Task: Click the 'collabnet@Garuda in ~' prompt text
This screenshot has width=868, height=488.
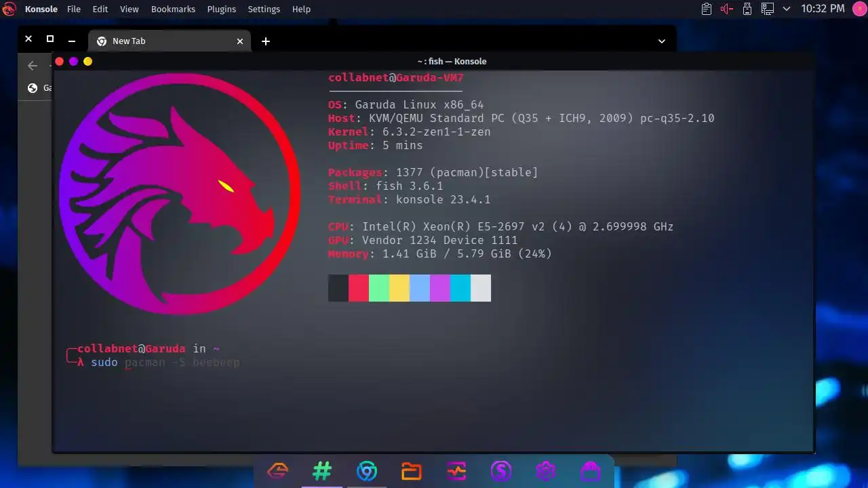Action: pyautogui.click(x=149, y=348)
